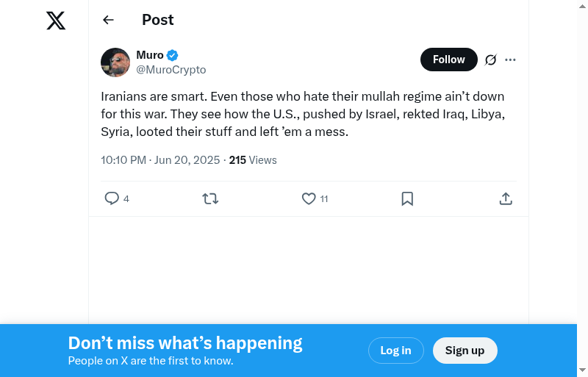
Task: Open the 10:10 PM Jun 20, 2025 timestamp
Action: tap(160, 159)
